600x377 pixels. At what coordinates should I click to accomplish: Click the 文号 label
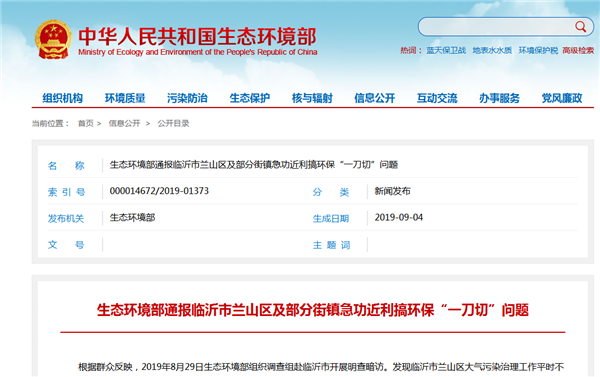pyautogui.click(x=66, y=245)
